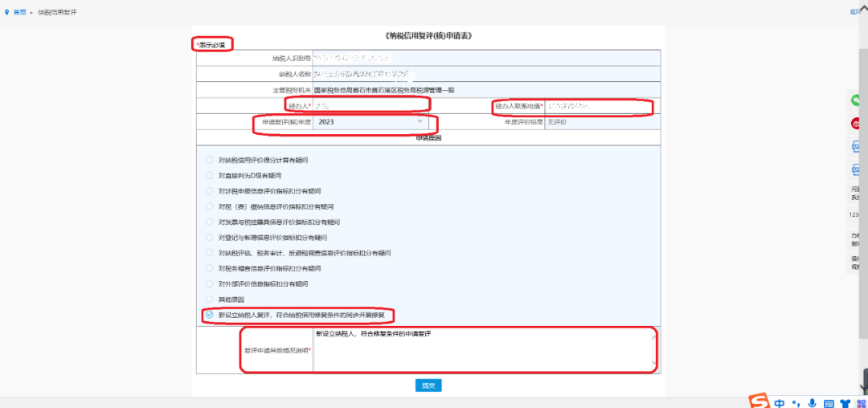Select 对纳税信用评价得分计算有疑问 radio option
Image resolution: width=868 pixels, height=408 pixels.
click(210, 160)
